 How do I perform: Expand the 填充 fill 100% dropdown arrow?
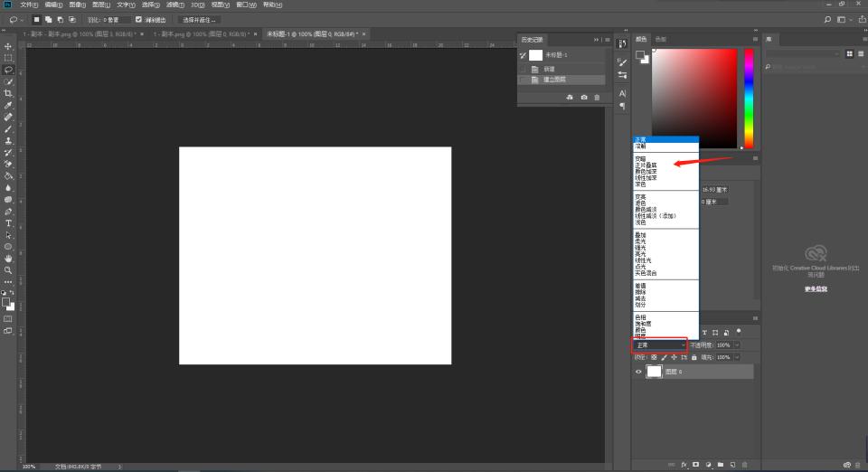coord(737,357)
